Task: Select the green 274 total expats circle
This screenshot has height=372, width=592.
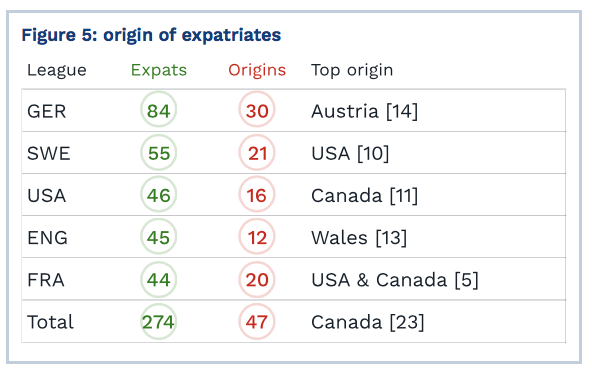Action: [159, 321]
